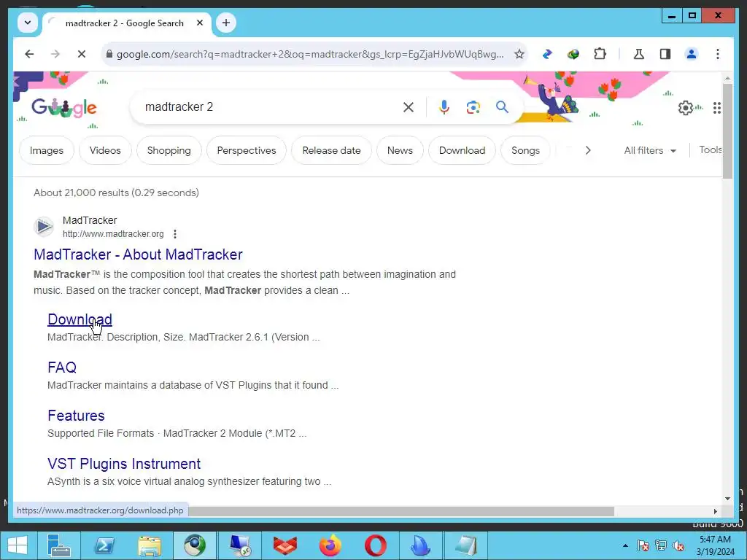This screenshot has height=560, width=747.
Task: Select the Download filter chip
Action: coord(462,150)
